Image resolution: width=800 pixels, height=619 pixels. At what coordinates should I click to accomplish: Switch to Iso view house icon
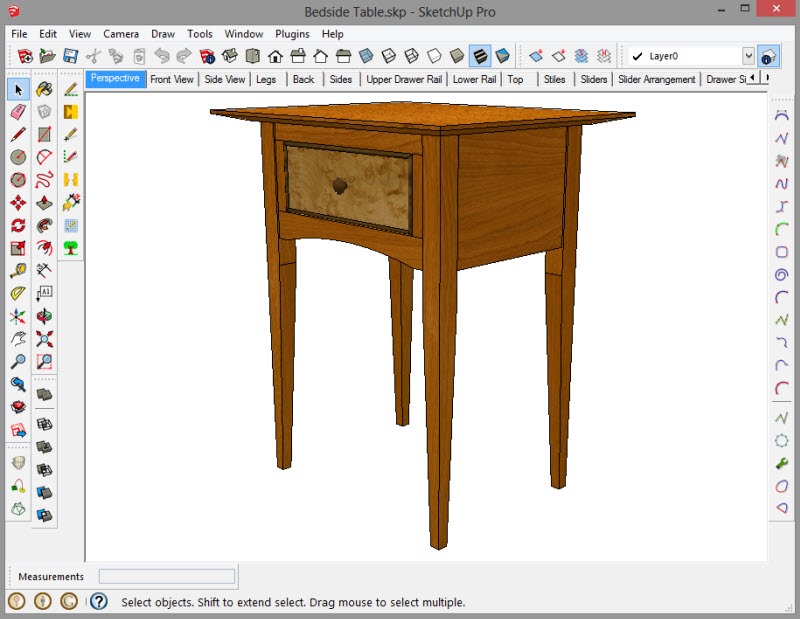click(x=275, y=56)
